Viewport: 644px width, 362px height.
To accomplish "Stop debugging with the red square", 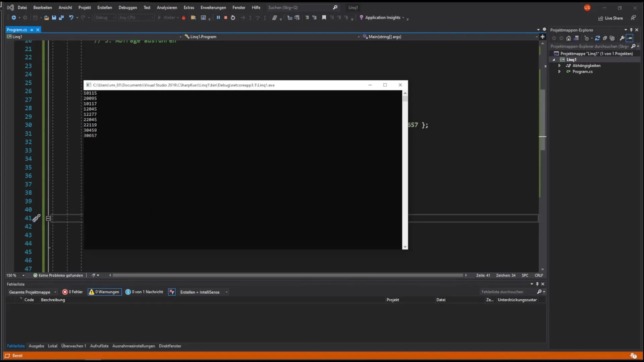I will pos(226,17).
